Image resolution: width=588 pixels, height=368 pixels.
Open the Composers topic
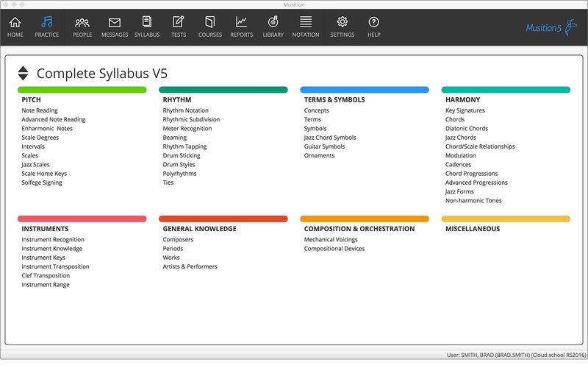click(x=178, y=240)
